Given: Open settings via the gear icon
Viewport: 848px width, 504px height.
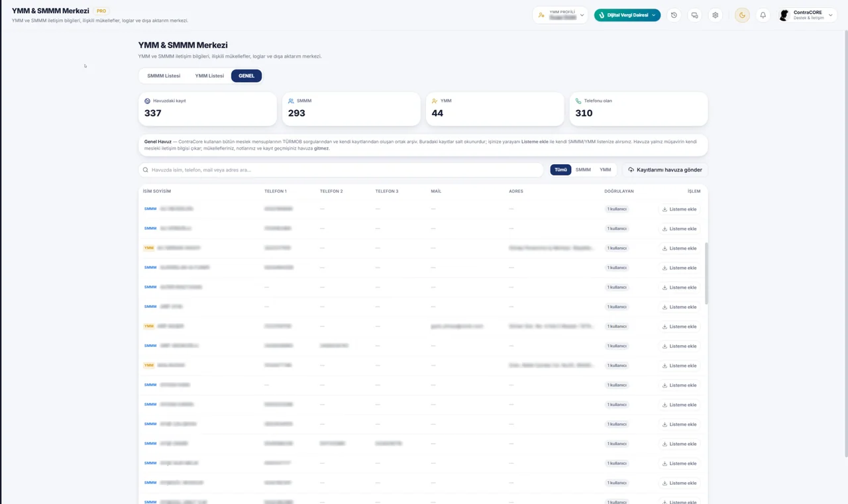Looking at the screenshot, I should pos(715,15).
